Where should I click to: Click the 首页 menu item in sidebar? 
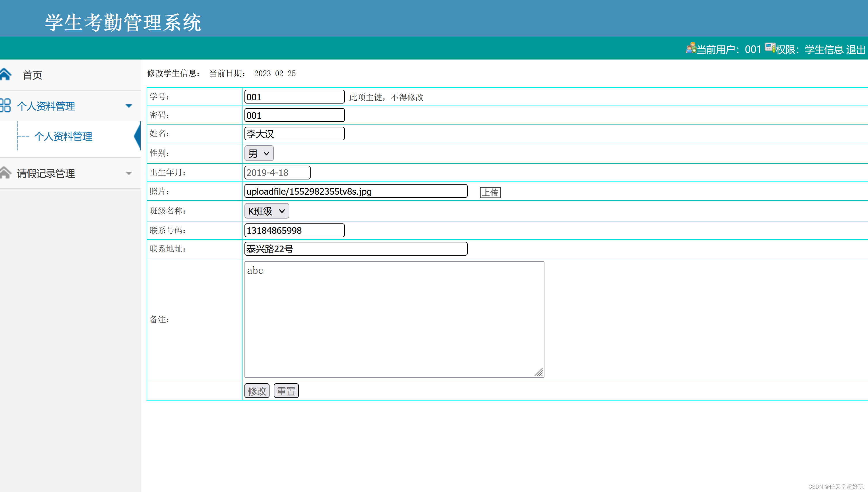(32, 74)
